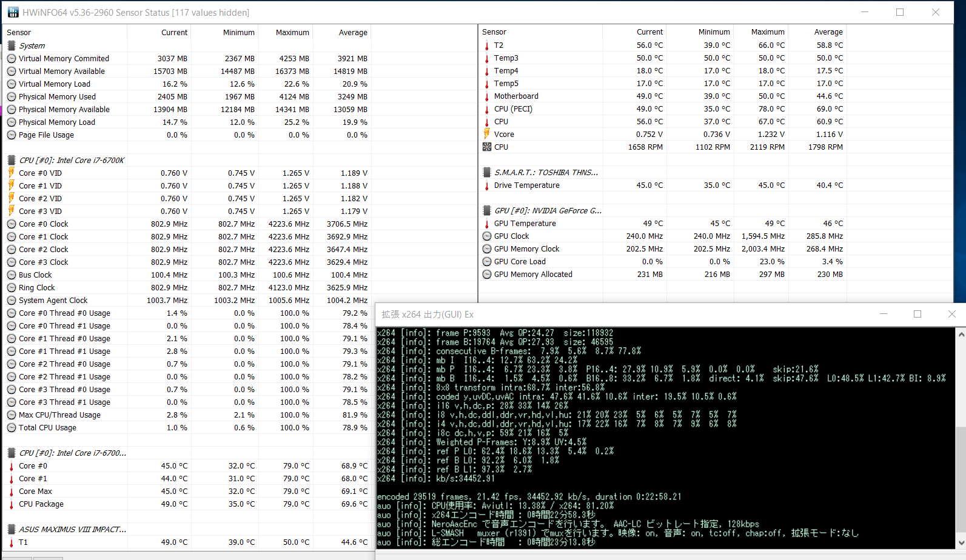Click the GPU [#0]: NVIDIA GeForce group icon

point(487,210)
